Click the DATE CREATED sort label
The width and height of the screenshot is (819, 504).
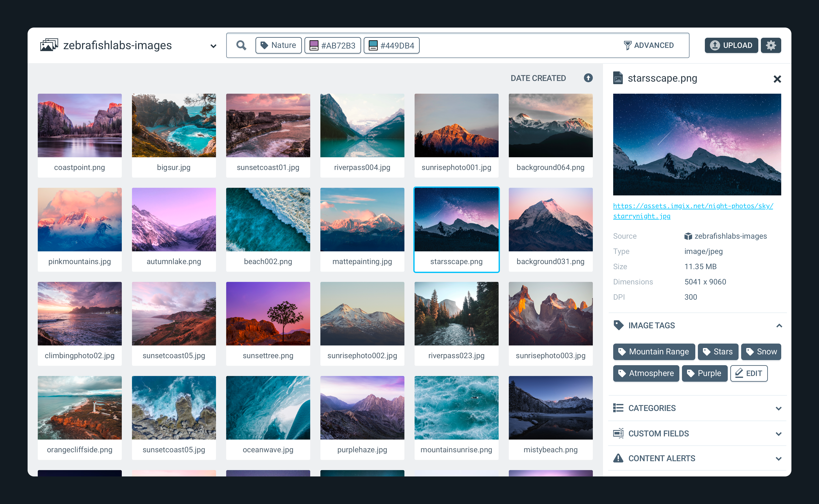tap(538, 78)
